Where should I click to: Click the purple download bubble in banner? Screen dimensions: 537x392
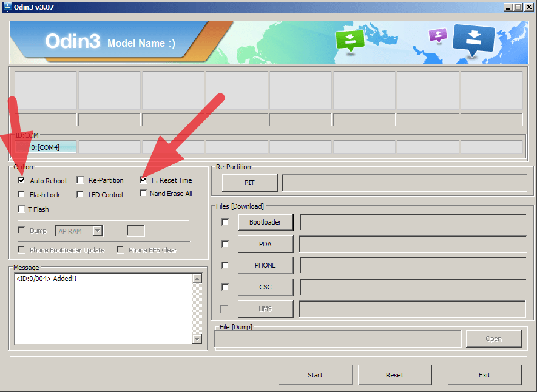[x=438, y=35]
